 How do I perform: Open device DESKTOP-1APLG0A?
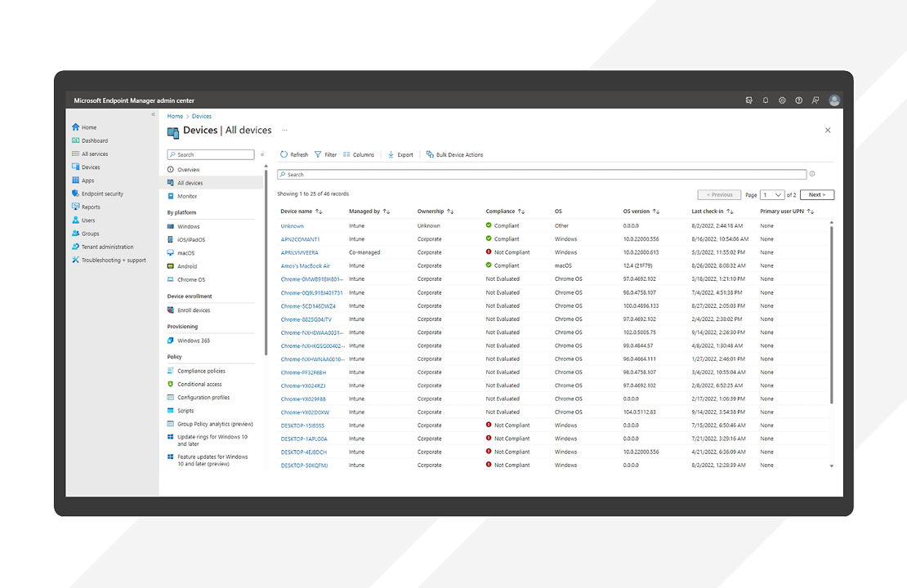tap(304, 439)
